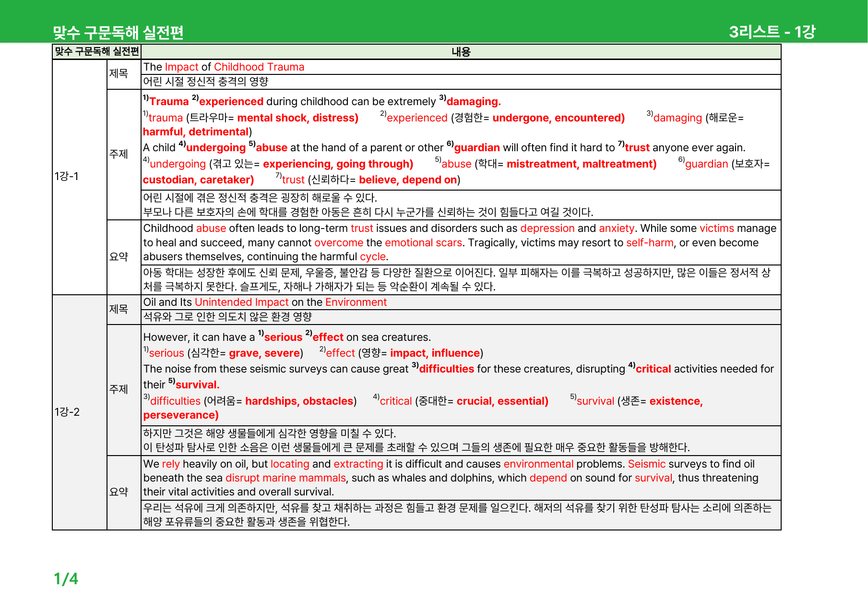Click the 3리스트 - 1강 header label

[x=772, y=32]
